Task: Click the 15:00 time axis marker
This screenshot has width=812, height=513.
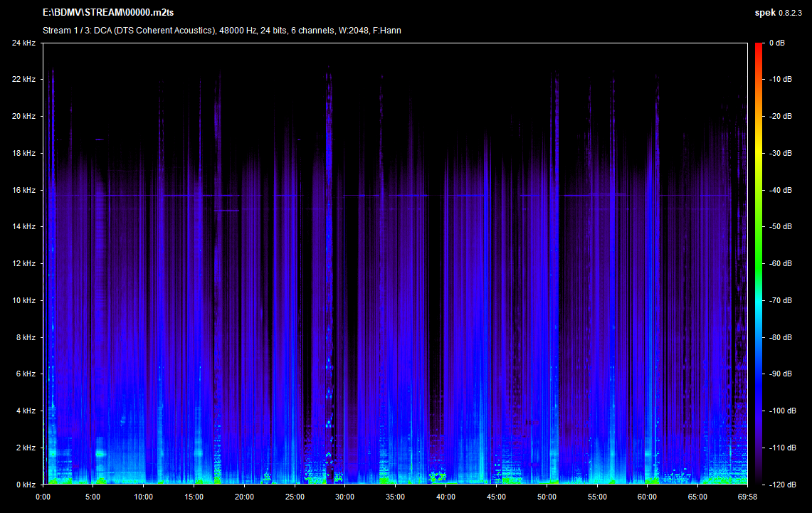Action: 194,496
